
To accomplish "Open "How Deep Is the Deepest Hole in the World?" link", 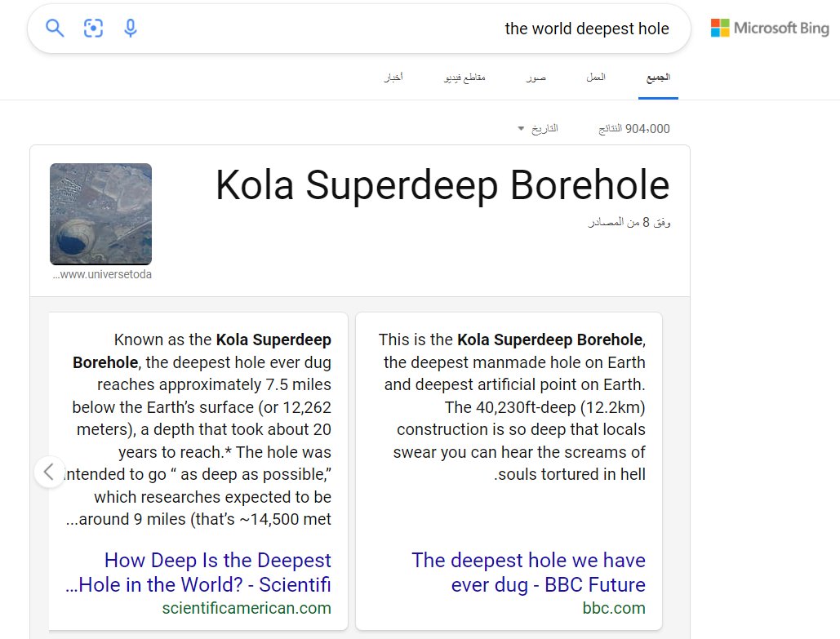I will click(x=198, y=572).
